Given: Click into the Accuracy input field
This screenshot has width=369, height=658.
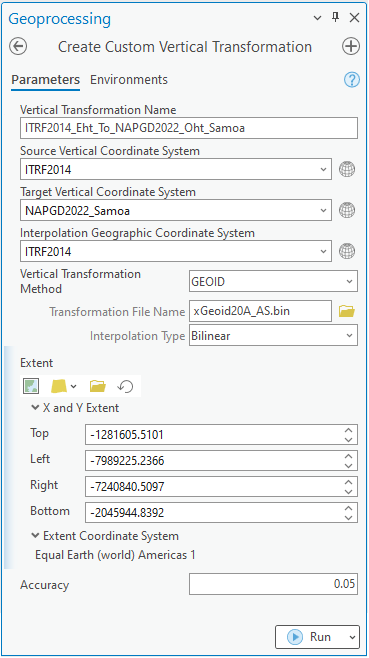Looking at the screenshot, I should click(273, 584).
